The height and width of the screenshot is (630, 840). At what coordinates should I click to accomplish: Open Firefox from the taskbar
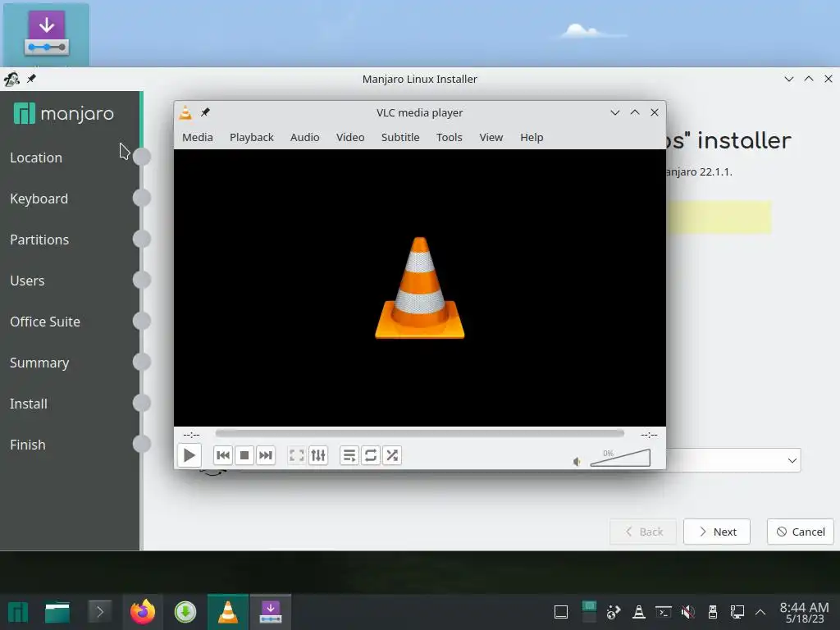pyautogui.click(x=143, y=612)
